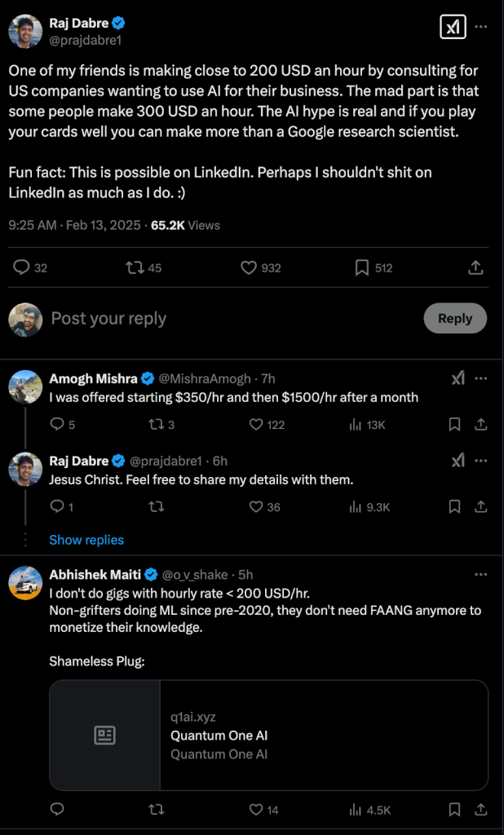This screenshot has width=504, height=835.
Task: Bookmark Raj Dabre's 'Jesus Christ' reply
Action: click(x=455, y=506)
